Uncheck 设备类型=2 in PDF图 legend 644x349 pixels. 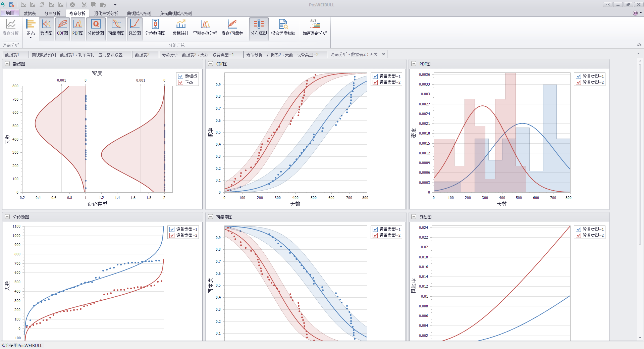tap(579, 82)
